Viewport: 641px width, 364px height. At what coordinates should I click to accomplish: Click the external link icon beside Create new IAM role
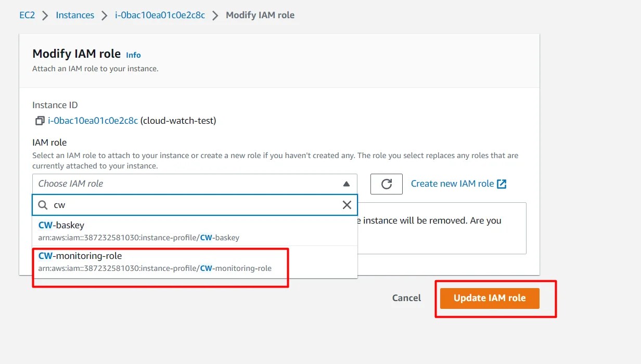coord(500,183)
